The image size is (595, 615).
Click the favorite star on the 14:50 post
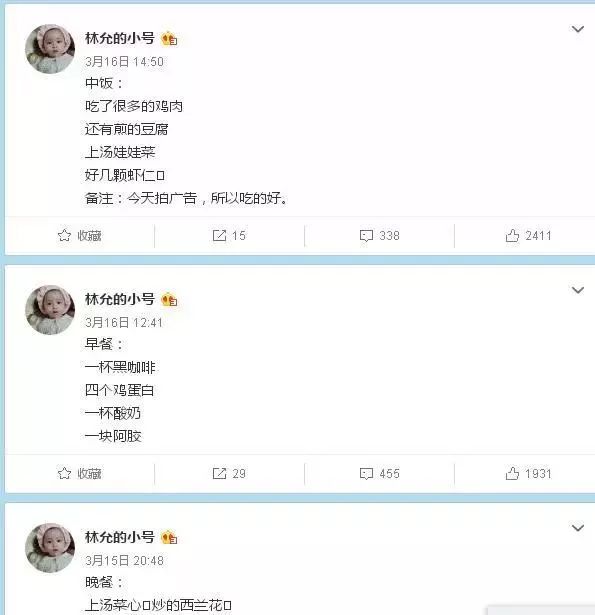(x=64, y=235)
